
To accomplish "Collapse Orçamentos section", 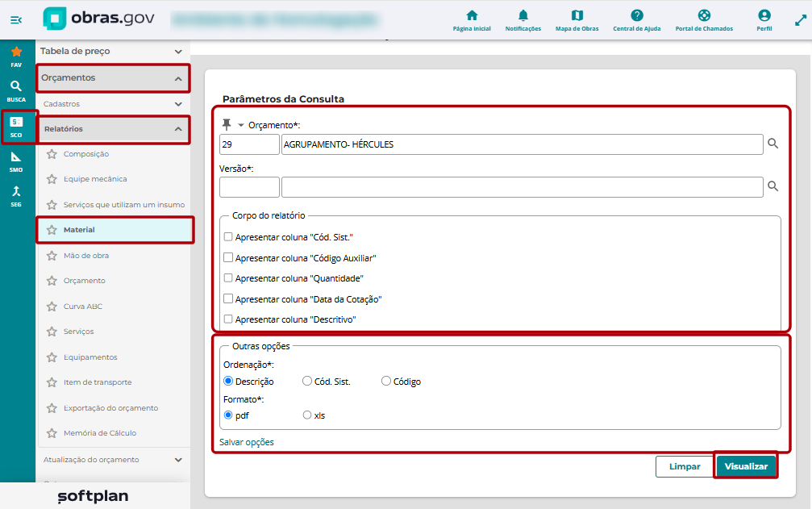I will pyautogui.click(x=112, y=78).
